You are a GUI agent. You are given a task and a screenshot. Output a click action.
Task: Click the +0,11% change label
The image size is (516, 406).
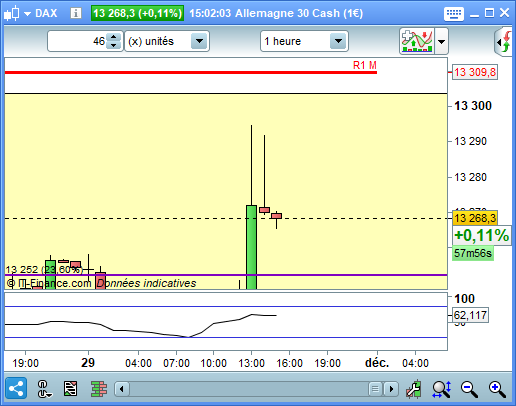tap(482, 235)
